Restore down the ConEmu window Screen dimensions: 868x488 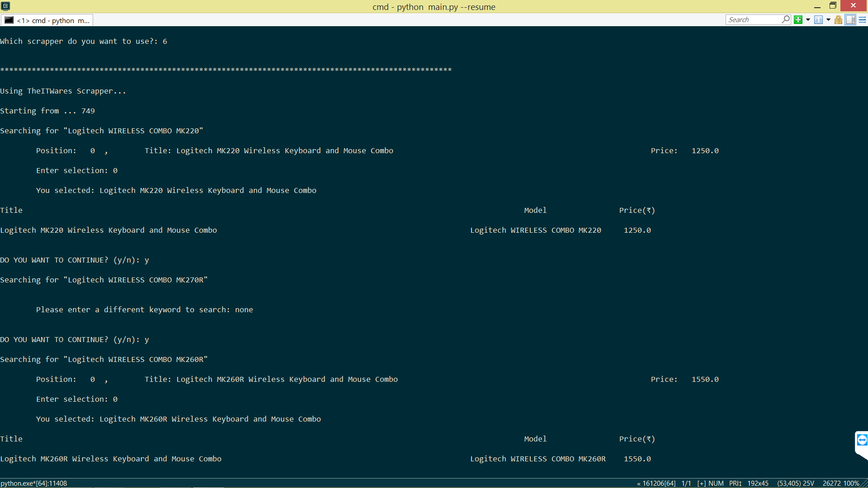833,6
